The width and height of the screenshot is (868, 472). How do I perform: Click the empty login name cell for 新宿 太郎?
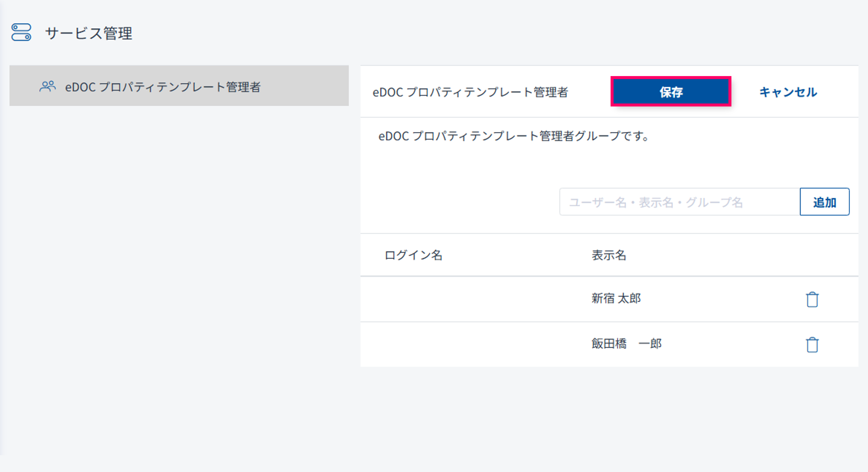pos(472,299)
